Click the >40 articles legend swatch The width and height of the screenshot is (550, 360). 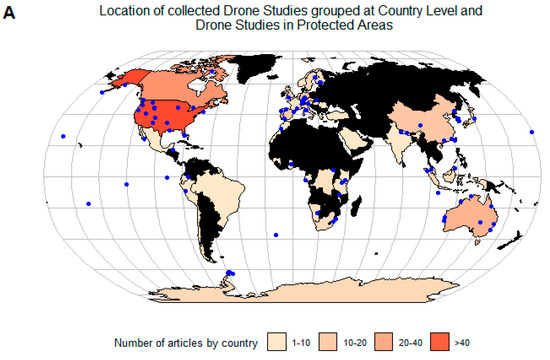click(x=440, y=342)
